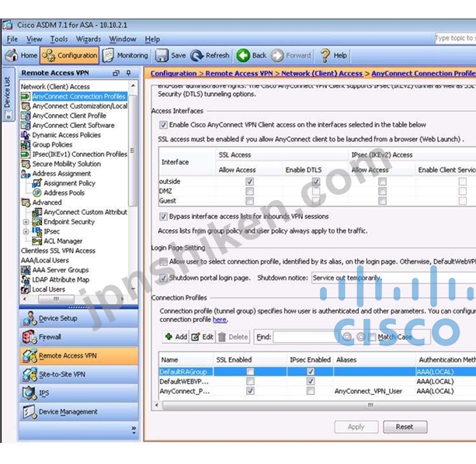476x464 pixels.
Task: Expand more navigation buttons chevron
Action: [x=134, y=430]
